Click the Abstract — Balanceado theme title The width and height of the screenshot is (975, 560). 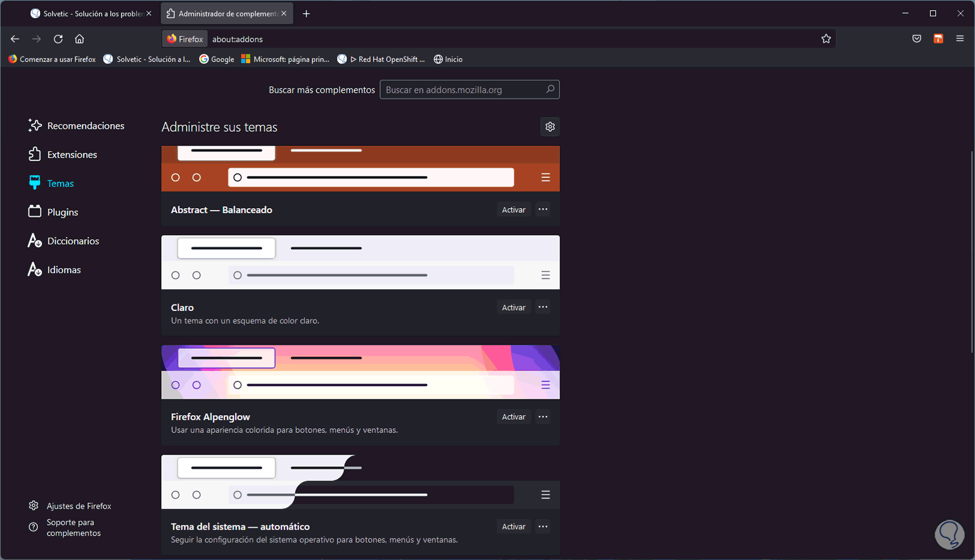[x=221, y=210]
